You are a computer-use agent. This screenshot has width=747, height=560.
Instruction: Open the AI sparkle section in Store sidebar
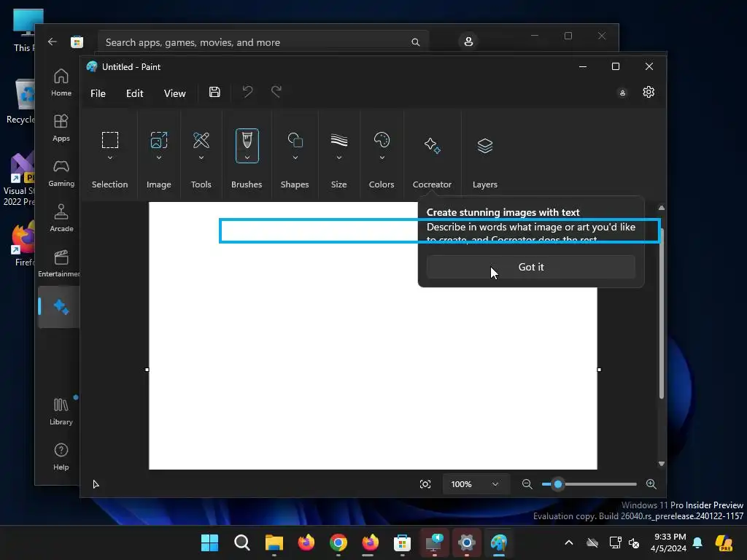point(61,307)
